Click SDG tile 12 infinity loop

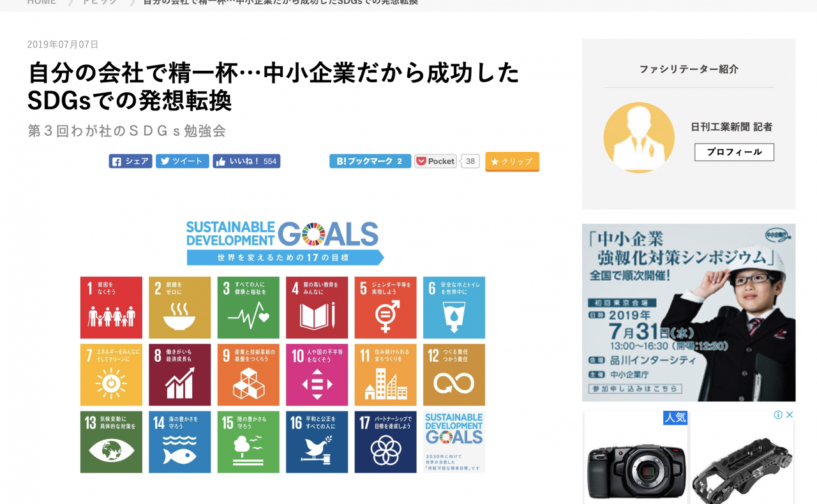tap(454, 375)
